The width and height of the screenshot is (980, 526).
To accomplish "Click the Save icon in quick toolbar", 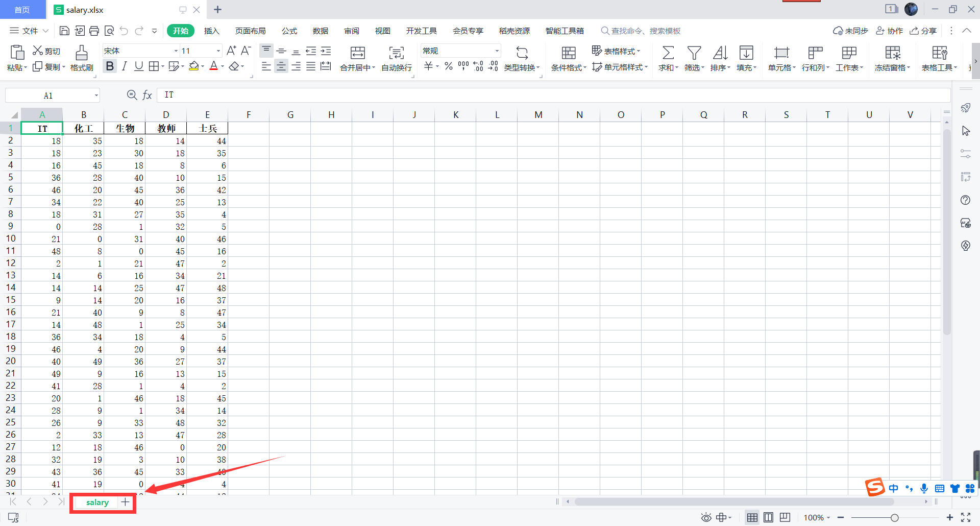I will click(64, 31).
